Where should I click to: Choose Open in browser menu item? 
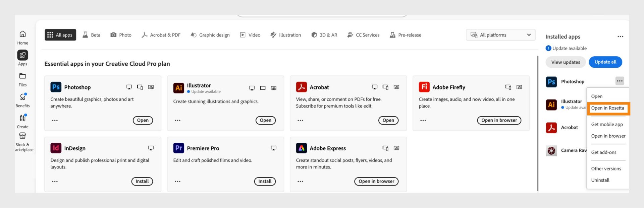coord(608,136)
